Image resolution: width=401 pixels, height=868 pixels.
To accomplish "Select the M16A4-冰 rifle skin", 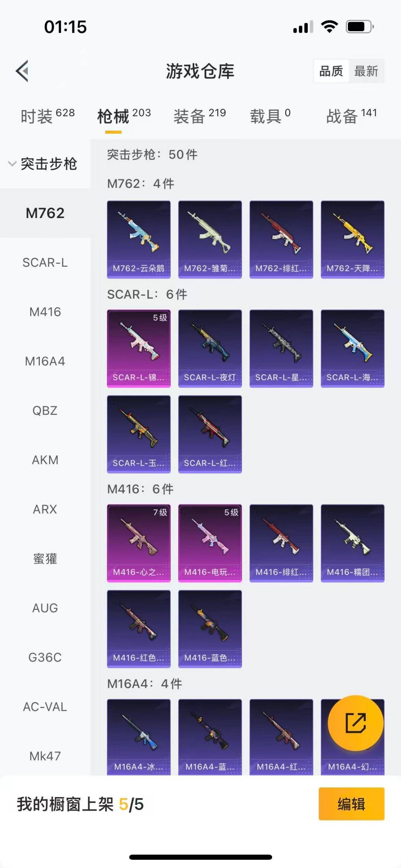I will point(139,737).
